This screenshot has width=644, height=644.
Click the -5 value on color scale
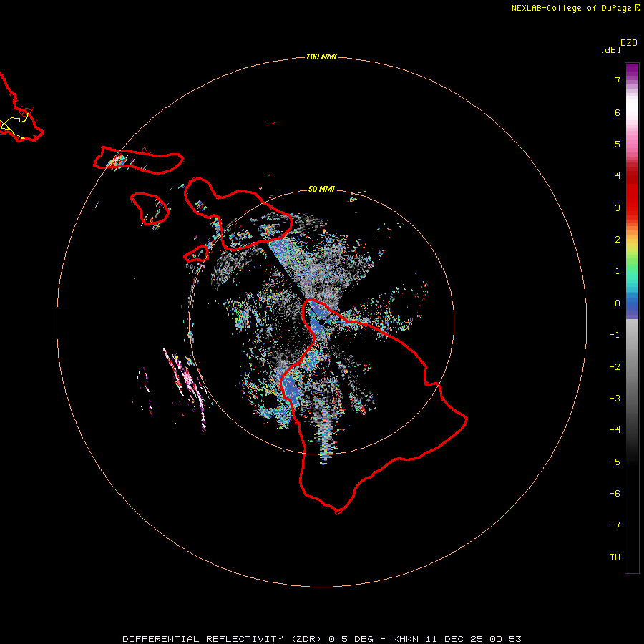(615, 462)
